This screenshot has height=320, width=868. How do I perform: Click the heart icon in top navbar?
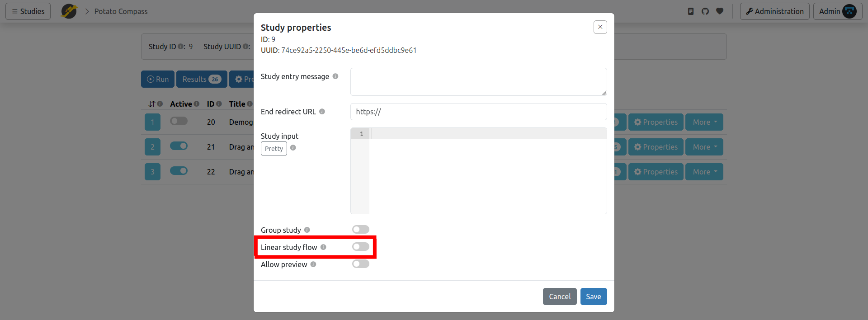click(x=720, y=11)
